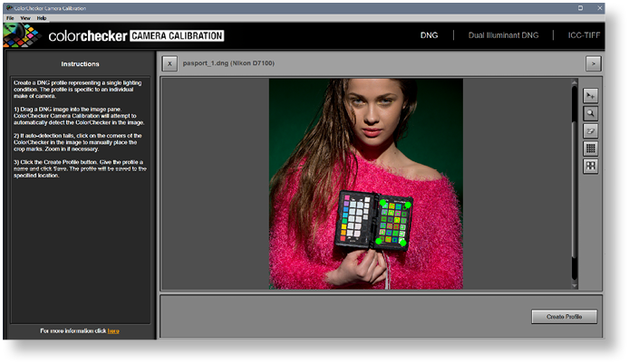Viewport: 629px width, 364px height.
Task: Switch to the Dual Illuminant DNG tab
Action: tap(503, 35)
